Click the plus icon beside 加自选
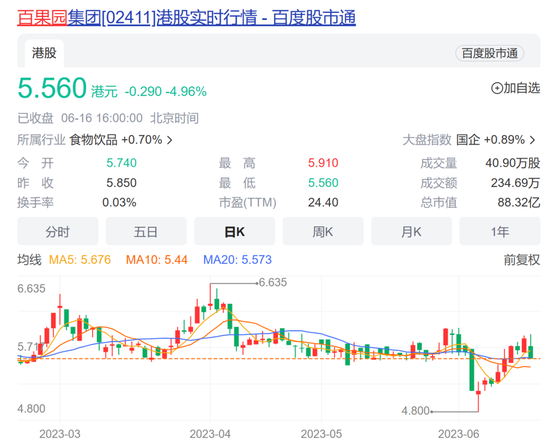Viewport: 550px width, 445px height. pos(497,88)
